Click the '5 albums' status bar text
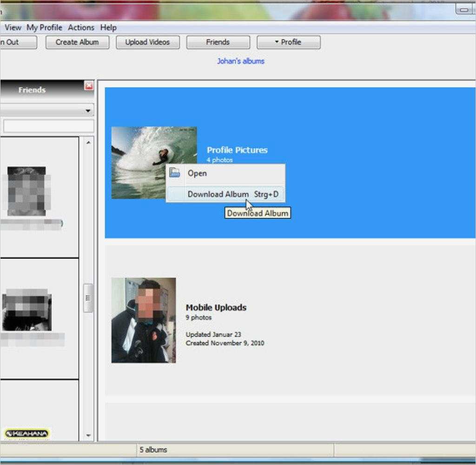The width and height of the screenshot is (476, 465). click(153, 450)
